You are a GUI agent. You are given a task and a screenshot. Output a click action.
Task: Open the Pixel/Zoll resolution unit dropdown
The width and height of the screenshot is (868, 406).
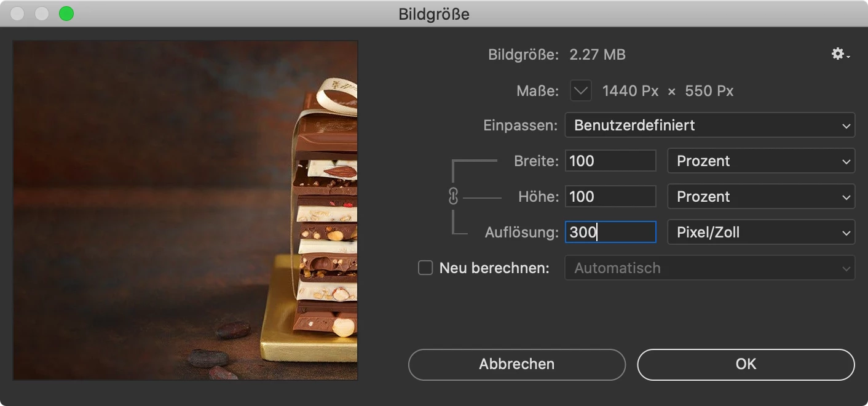761,233
